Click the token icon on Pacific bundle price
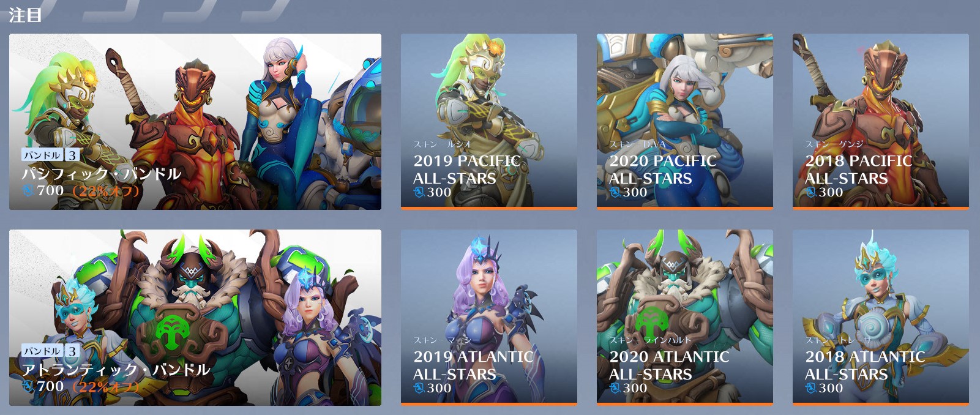The width and height of the screenshot is (980, 415). pyautogui.click(x=28, y=191)
